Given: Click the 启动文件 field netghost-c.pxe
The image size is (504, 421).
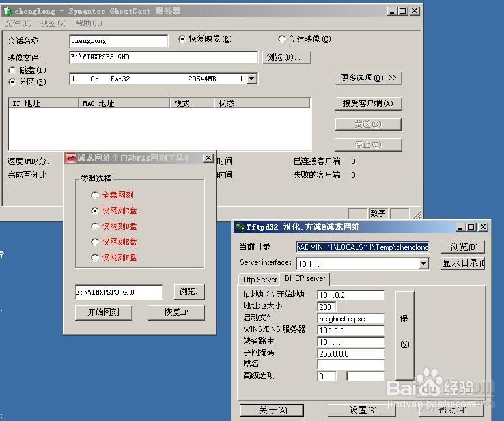Looking at the screenshot, I should click(351, 319).
